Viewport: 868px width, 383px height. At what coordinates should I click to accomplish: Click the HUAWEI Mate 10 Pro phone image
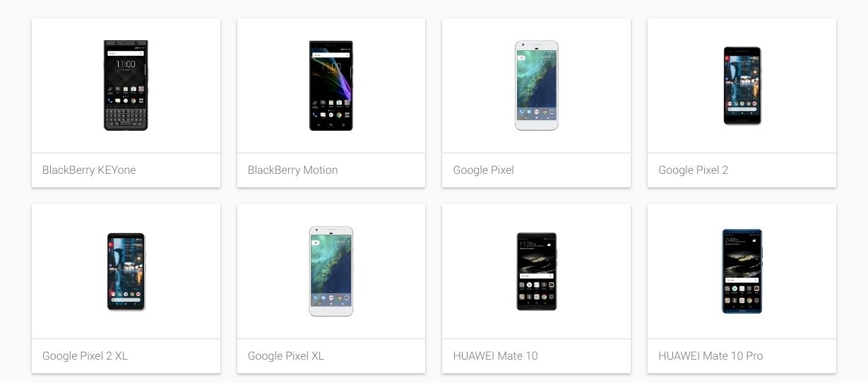(742, 271)
